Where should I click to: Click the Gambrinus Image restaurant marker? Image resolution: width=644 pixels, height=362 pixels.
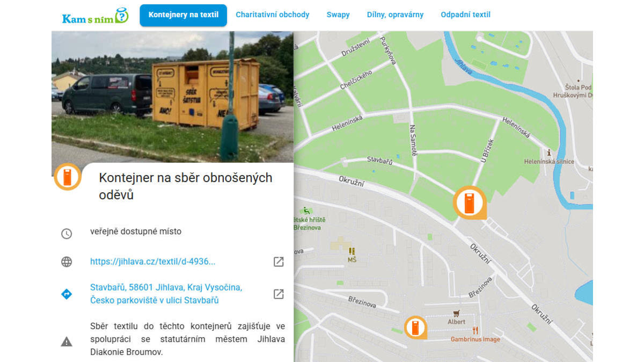tap(475, 331)
